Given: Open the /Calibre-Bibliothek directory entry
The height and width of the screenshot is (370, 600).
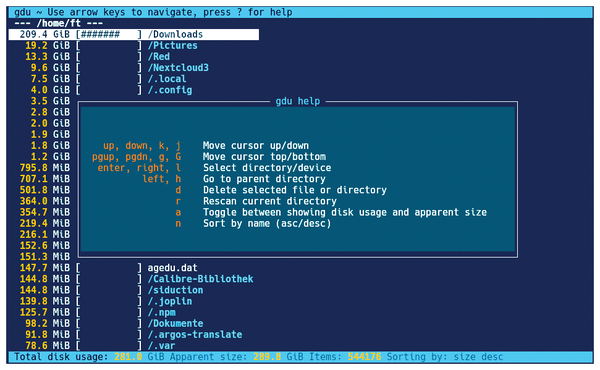Looking at the screenshot, I should click(x=201, y=279).
